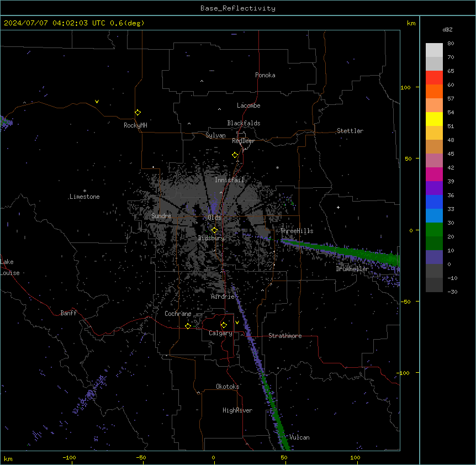The height and width of the screenshot is (465, 476).
Task: Click the 48 value on the dBZ scale
Action: (451, 140)
